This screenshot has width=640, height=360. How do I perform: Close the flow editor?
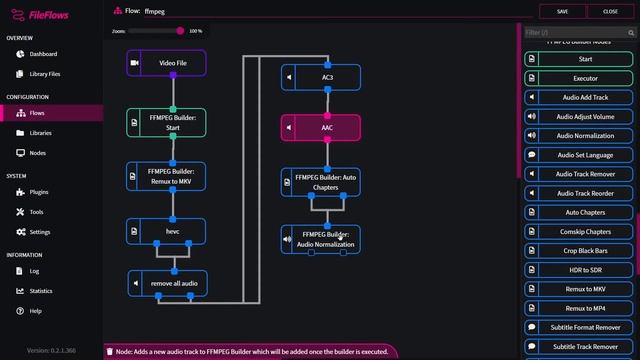[x=610, y=11]
